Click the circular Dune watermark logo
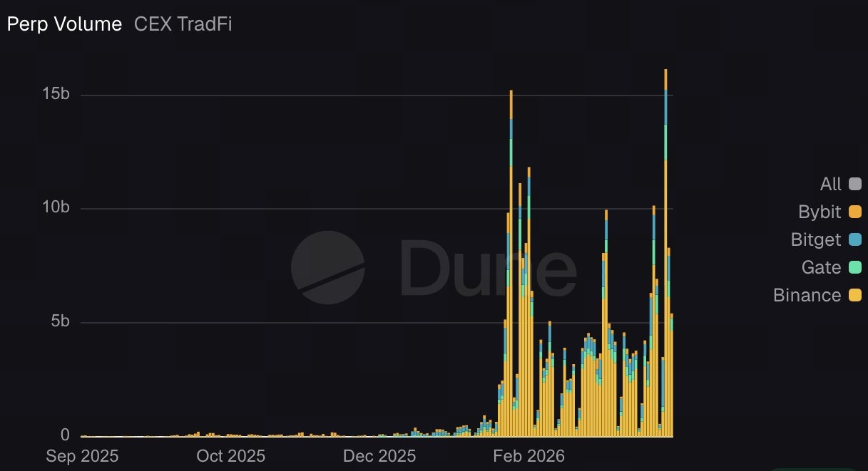868x471 pixels. tap(328, 267)
